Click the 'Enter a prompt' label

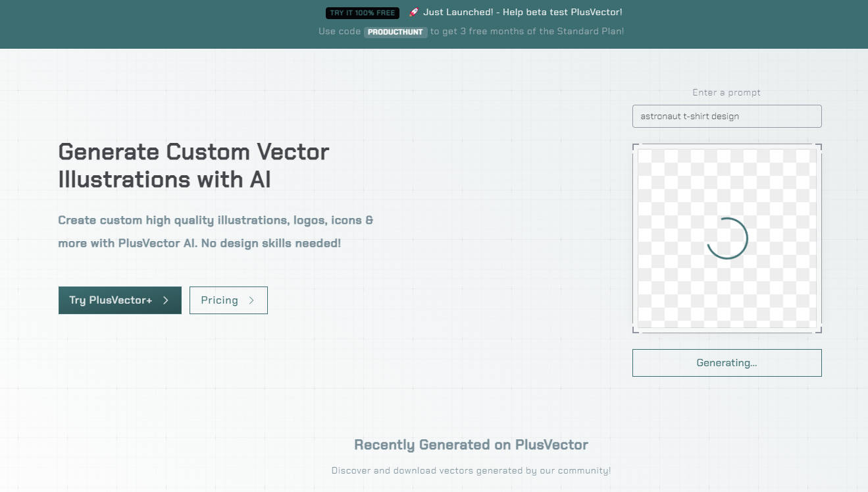[727, 93]
